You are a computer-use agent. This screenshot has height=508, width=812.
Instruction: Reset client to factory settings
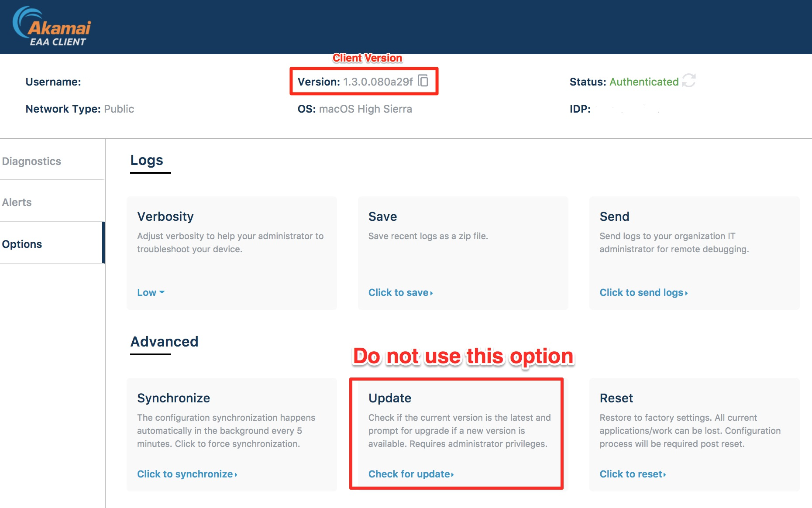[632, 474]
